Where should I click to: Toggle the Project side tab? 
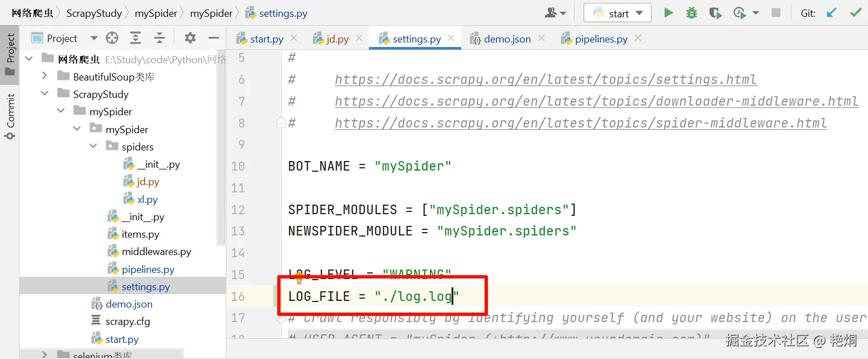point(10,54)
